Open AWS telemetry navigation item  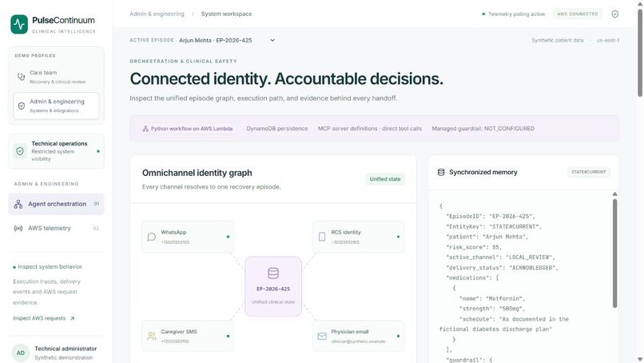click(56, 228)
